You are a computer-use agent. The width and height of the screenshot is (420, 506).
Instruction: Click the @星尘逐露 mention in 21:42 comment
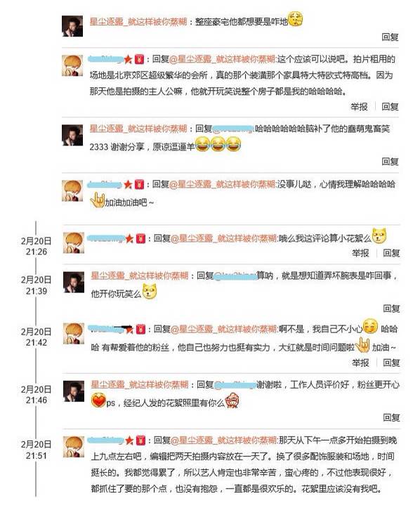(223, 329)
